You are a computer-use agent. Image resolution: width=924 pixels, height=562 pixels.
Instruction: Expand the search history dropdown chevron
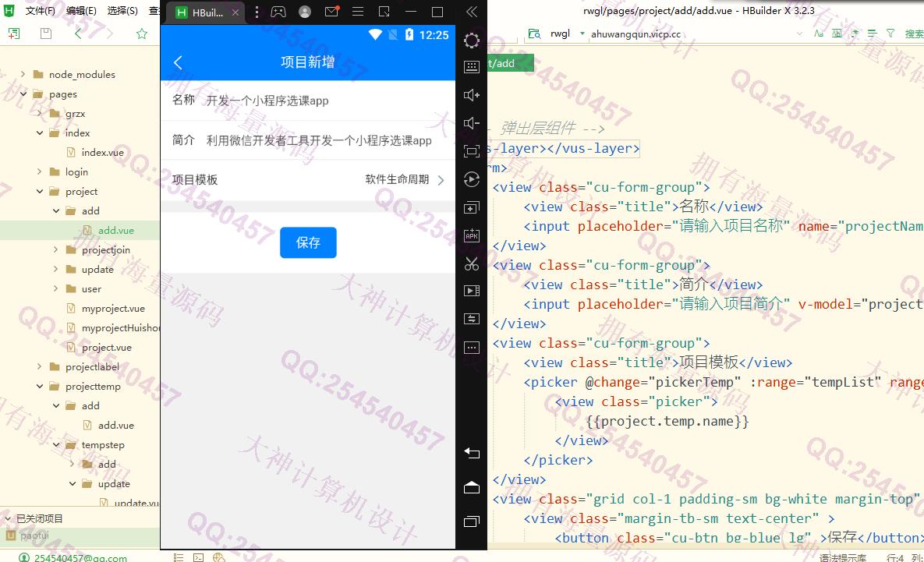[x=800, y=34]
